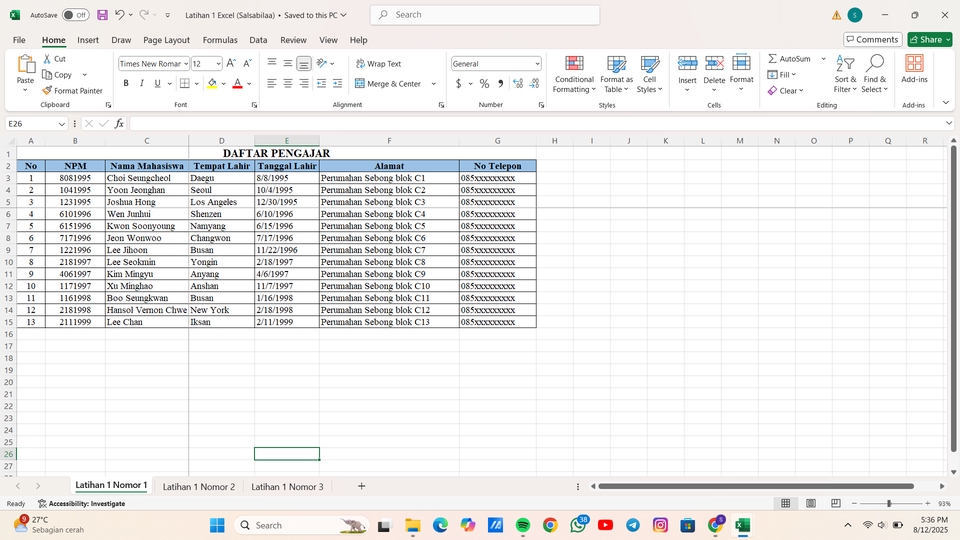The width and height of the screenshot is (960, 540).
Task: Increase font size with A^ icon
Action: pos(231,63)
